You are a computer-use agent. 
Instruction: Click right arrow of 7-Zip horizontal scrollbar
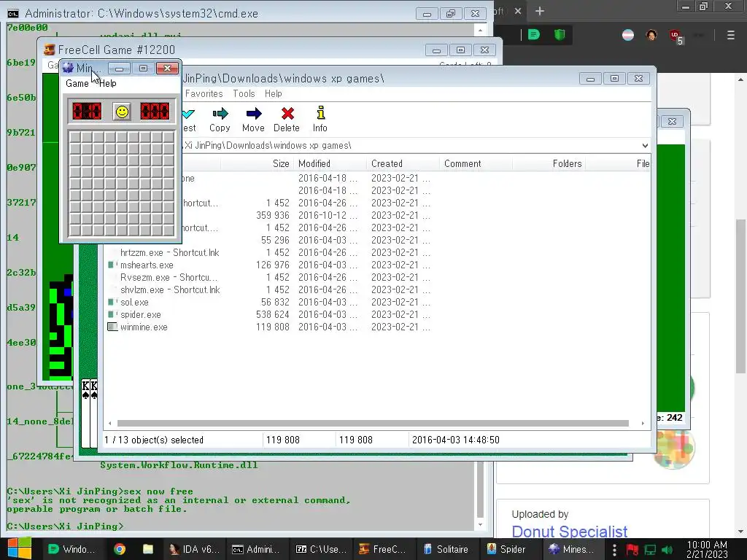pos(643,424)
